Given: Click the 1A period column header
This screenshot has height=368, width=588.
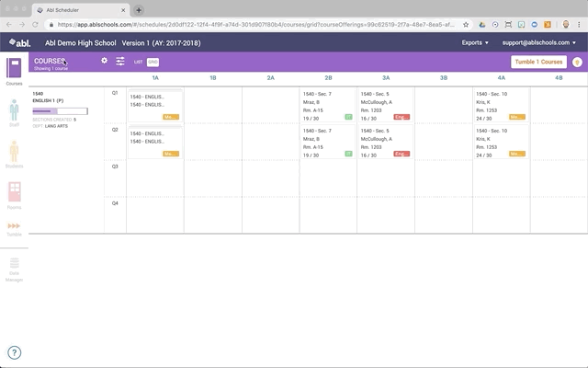Looking at the screenshot, I should point(155,77).
